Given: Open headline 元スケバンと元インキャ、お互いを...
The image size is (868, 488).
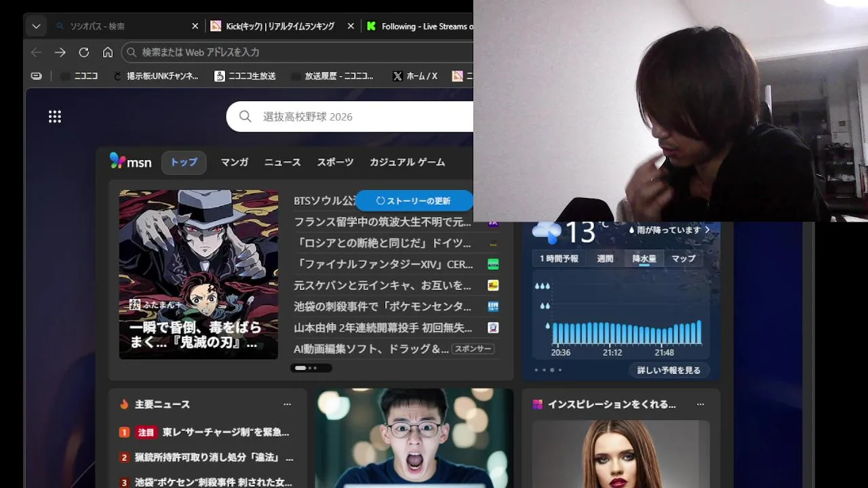Looking at the screenshot, I should click(382, 285).
